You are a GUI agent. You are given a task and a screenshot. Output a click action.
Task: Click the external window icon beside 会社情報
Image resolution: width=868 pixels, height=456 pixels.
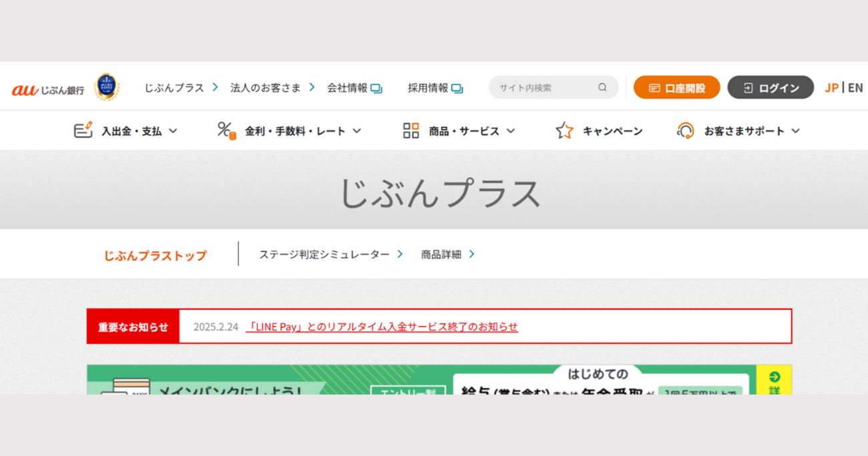tap(377, 88)
